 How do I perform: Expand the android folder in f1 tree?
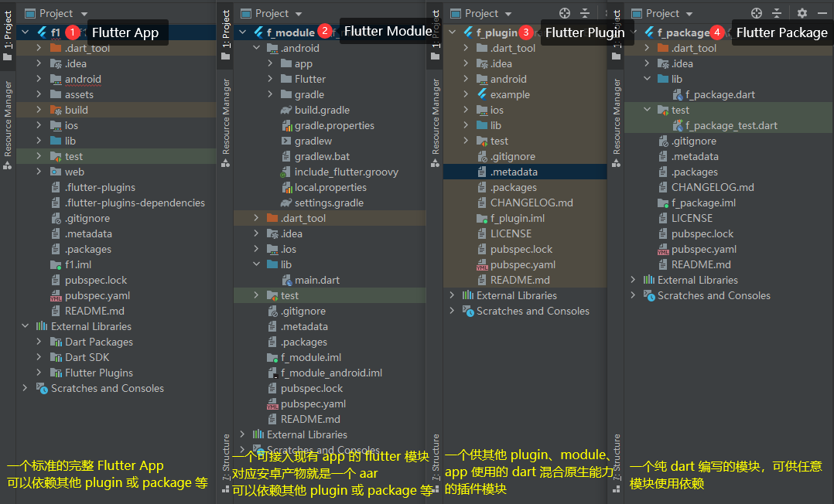(39, 79)
